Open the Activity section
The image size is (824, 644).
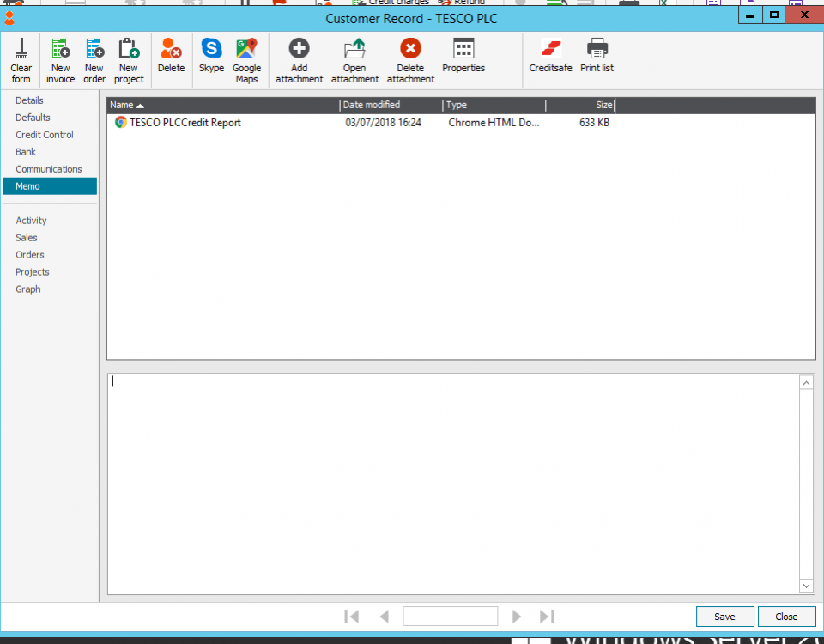click(31, 221)
